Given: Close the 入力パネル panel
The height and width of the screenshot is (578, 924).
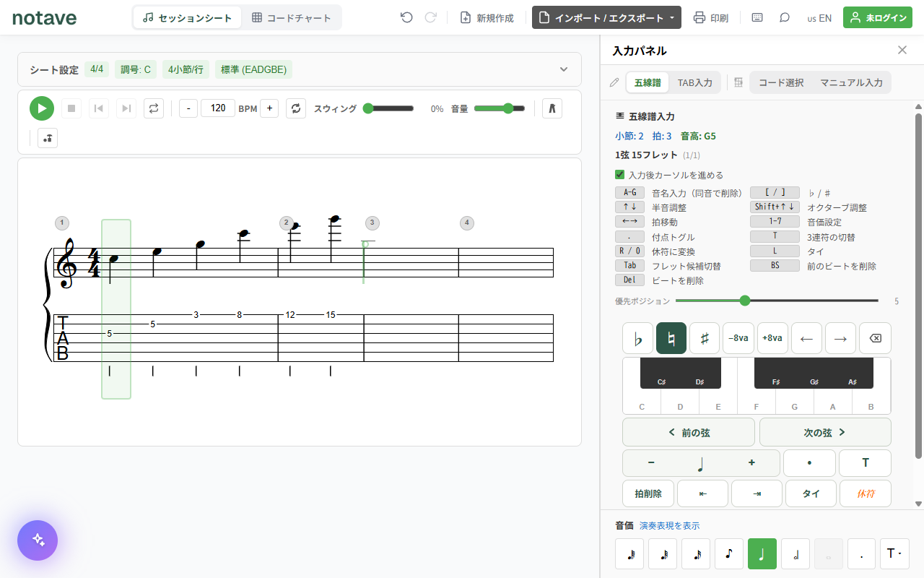Looking at the screenshot, I should pos(902,50).
